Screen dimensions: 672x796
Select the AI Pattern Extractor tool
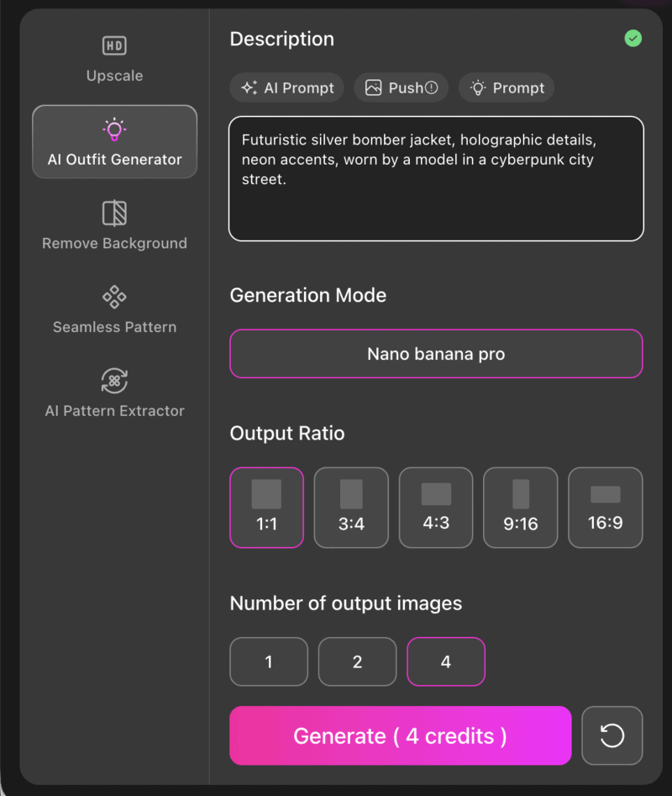[114, 393]
